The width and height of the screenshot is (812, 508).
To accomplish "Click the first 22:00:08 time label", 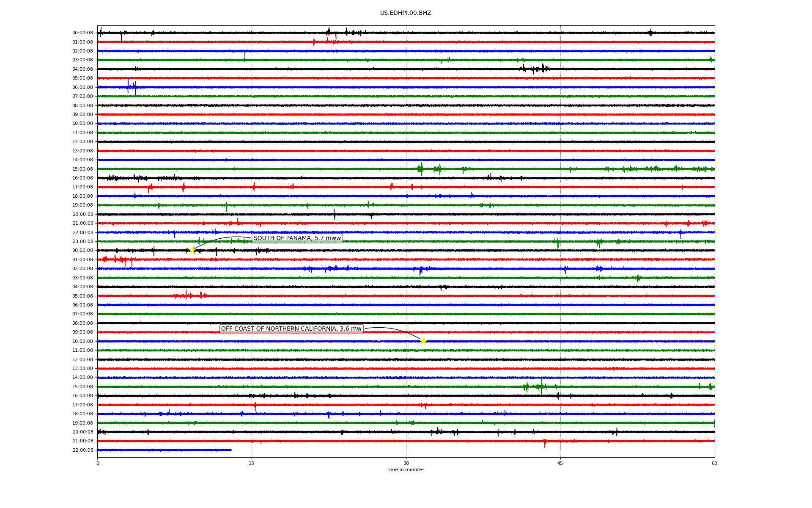I will (82, 232).
